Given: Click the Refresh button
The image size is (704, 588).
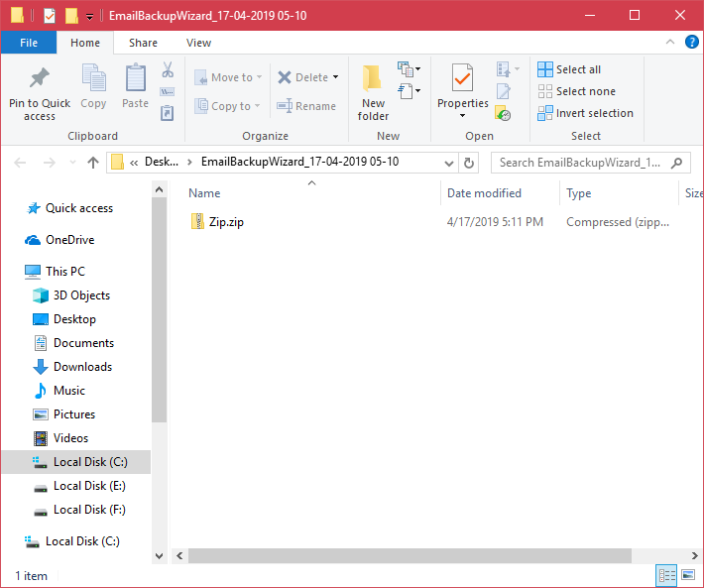Looking at the screenshot, I should point(469,163).
